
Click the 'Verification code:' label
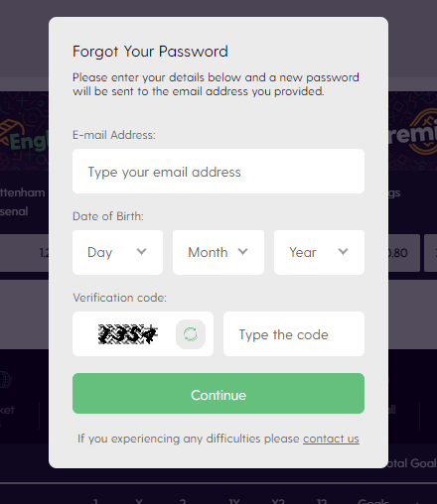pos(119,298)
